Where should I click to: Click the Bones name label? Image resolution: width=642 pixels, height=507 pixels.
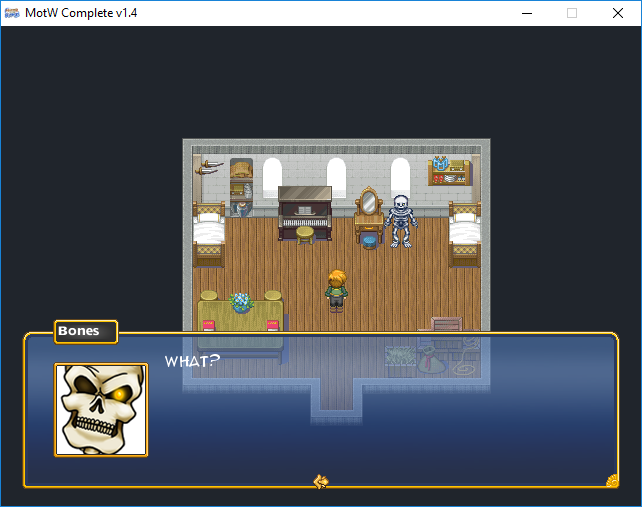86,331
